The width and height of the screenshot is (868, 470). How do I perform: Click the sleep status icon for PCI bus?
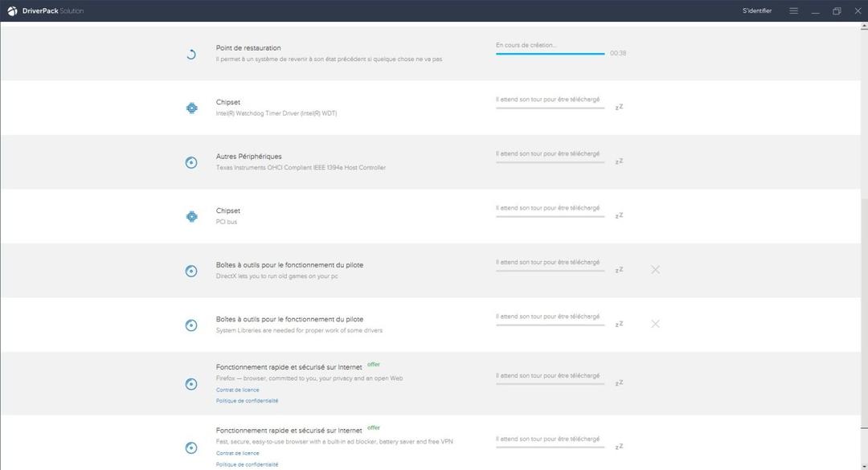pyautogui.click(x=619, y=215)
